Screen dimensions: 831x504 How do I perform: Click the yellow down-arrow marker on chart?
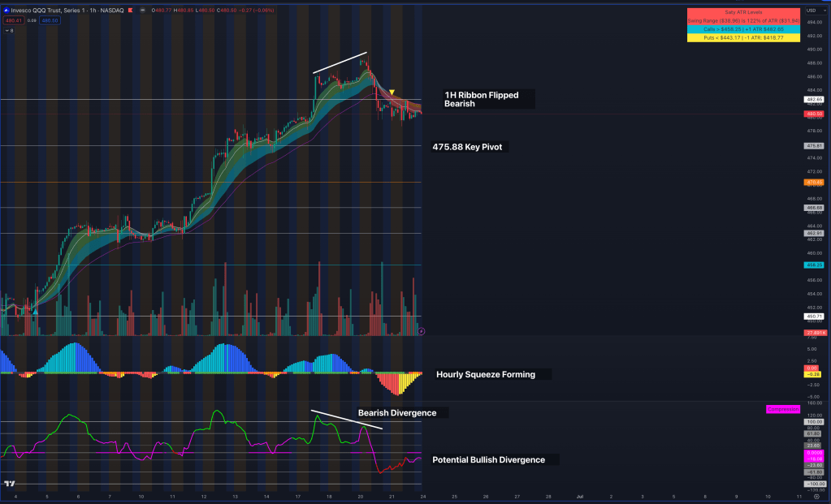[x=392, y=92]
